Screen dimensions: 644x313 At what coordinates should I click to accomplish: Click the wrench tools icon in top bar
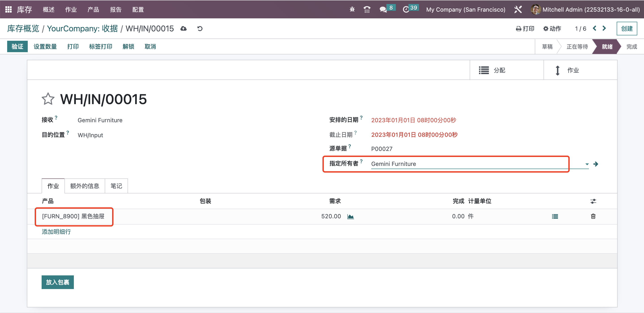point(518,9)
